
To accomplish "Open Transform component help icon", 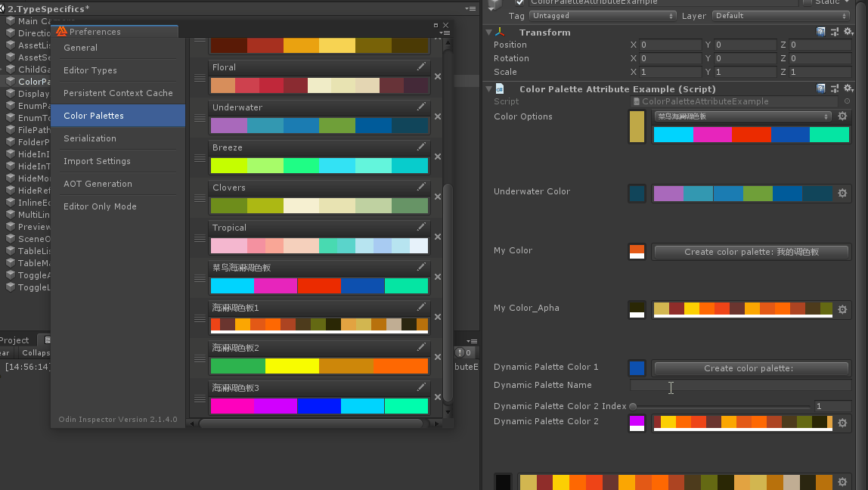I will 821,32.
